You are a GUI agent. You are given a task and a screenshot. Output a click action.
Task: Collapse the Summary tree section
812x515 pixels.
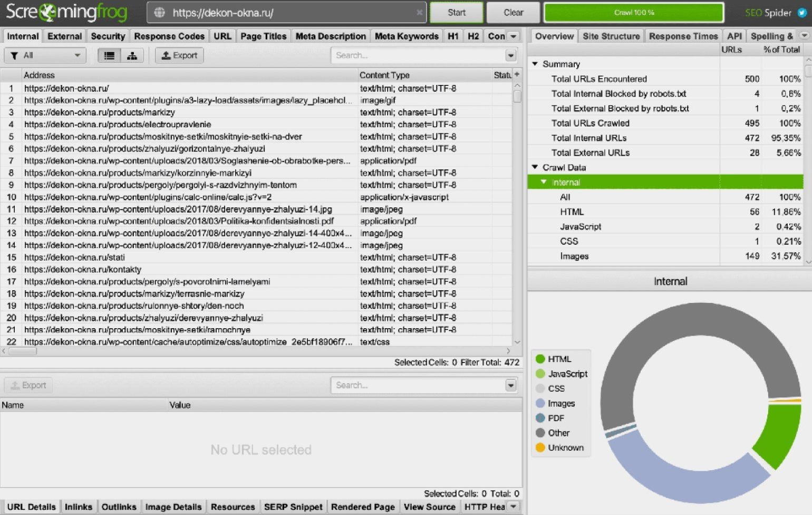(535, 64)
